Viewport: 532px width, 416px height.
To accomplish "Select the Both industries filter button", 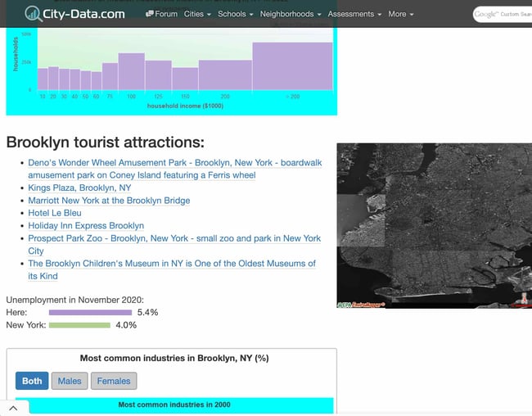I will (x=32, y=381).
